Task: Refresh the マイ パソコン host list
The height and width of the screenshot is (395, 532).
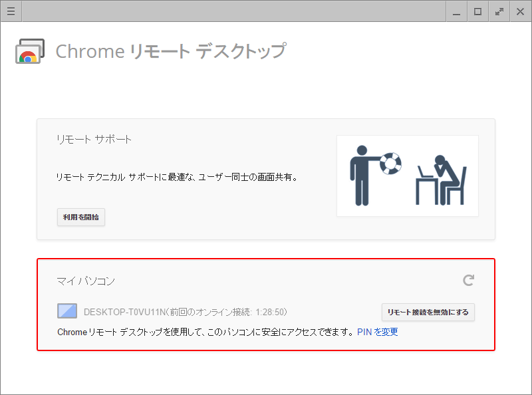Action: pos(469,281)
